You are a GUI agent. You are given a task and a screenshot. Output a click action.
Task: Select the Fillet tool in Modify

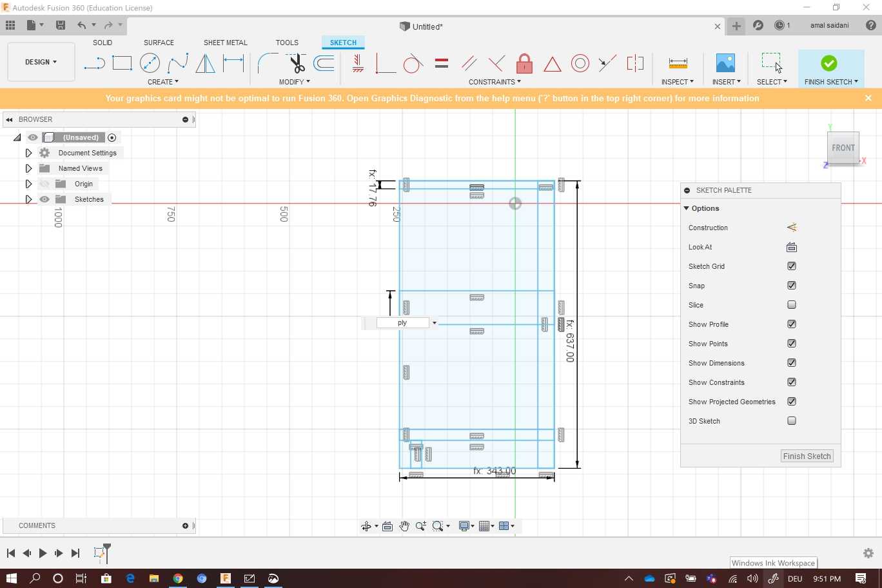point(267,63)
